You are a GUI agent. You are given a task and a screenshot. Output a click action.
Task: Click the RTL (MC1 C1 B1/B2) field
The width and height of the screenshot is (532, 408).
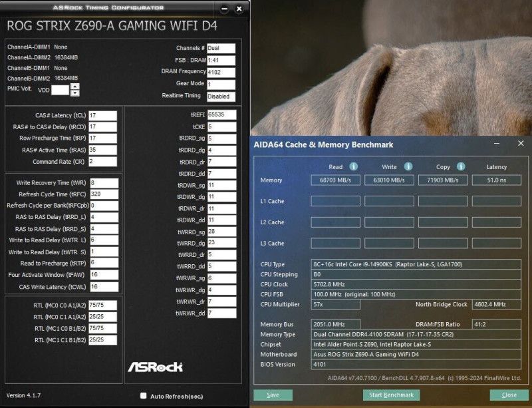(103, 340)
